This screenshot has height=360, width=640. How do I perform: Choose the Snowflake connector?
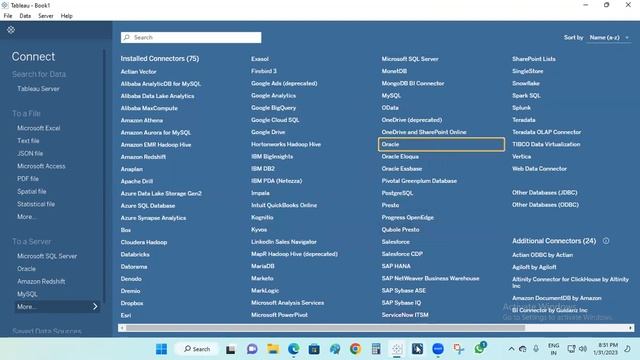(526, 83)
